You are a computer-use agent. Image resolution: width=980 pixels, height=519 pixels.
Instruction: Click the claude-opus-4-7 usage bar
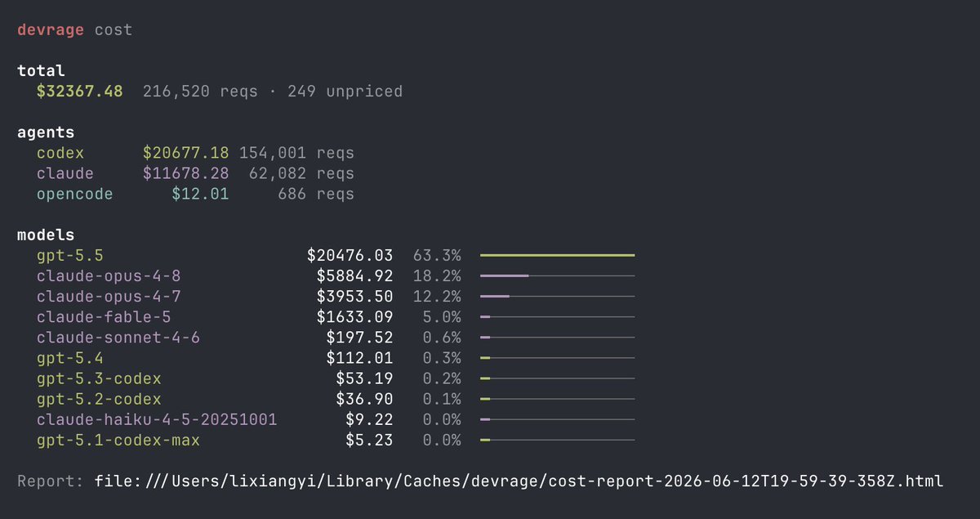557,297
